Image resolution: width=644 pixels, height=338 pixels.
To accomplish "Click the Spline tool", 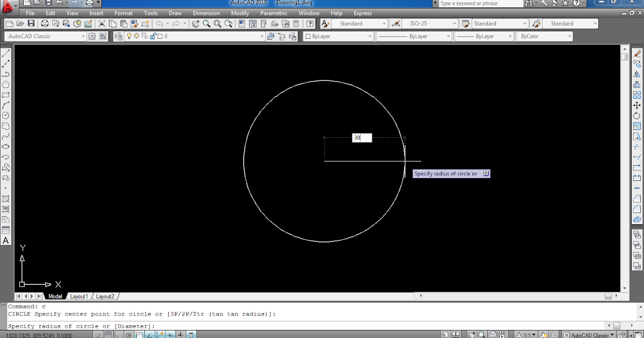I will coord(6,136).
